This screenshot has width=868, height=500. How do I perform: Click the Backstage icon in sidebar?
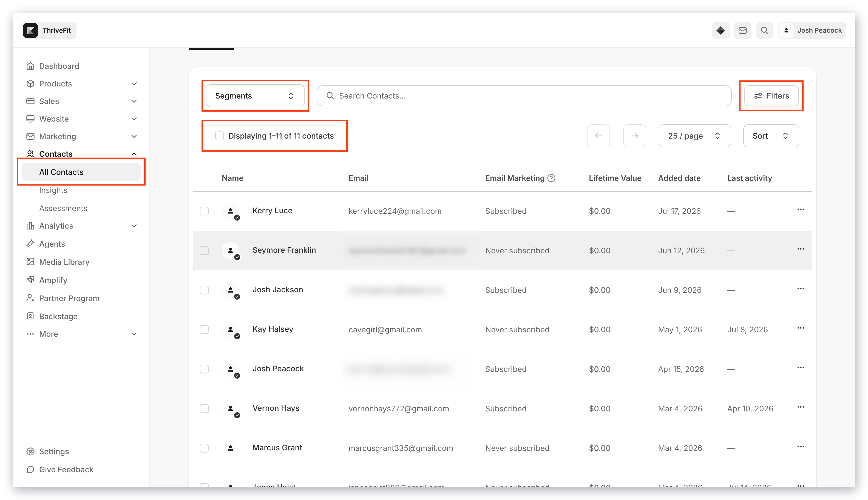coord(30,316)
